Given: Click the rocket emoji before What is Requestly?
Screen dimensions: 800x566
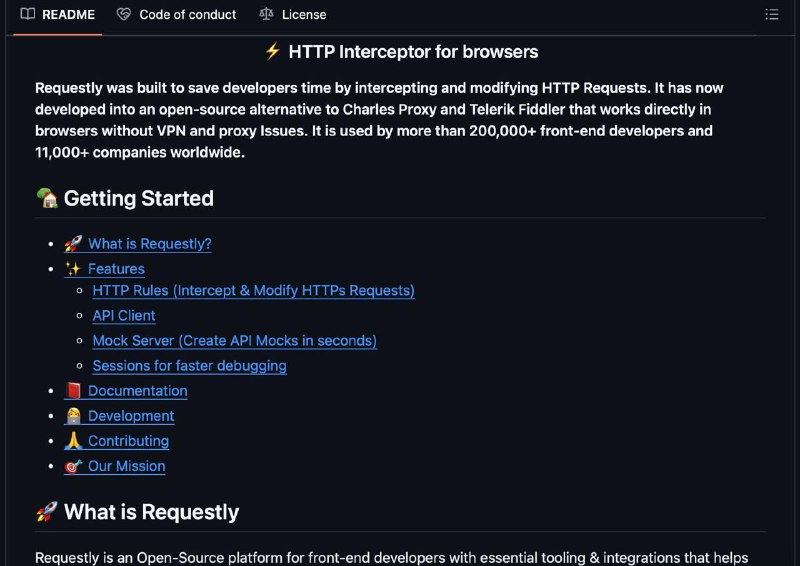Looking at the screenshot, I should coord(73,244).
